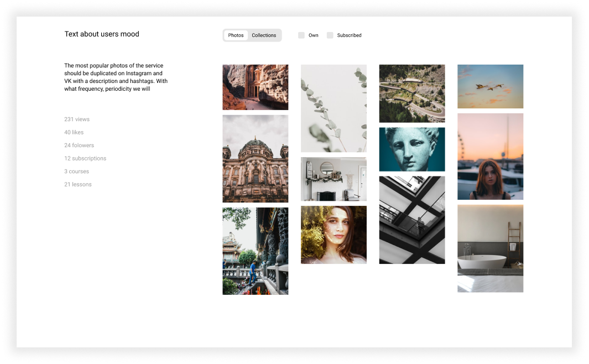Open the white bathtub bathroom photo
The width and height of the screenshot is (589, 364).
[490, 248]
